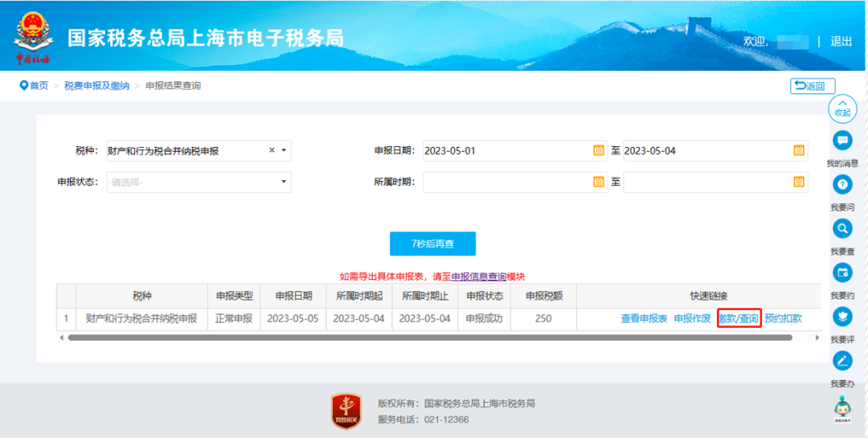This screenshot has height=438, width=868.
Task: Click 预约扣款 quick link
Action: (x=784, y=319)
